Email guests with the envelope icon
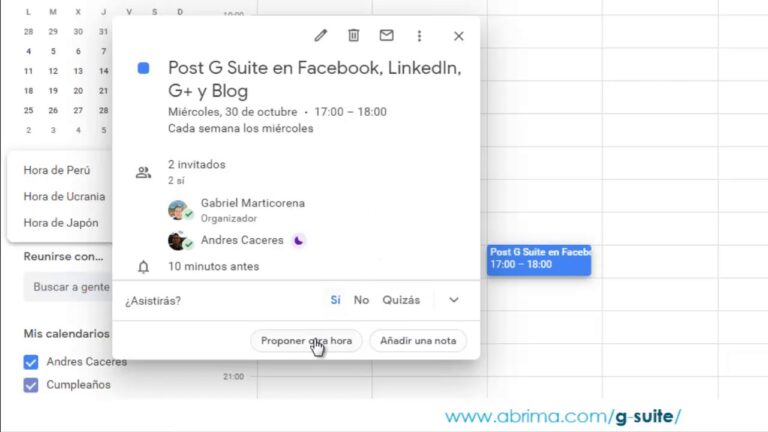 click(x=386, y=35)
